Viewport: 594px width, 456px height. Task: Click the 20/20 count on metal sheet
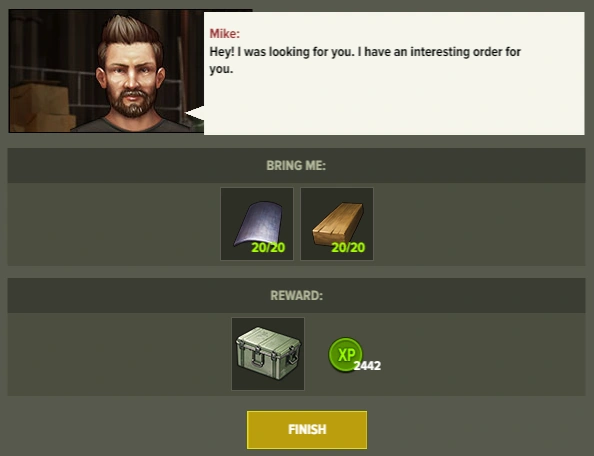point(268,248)
